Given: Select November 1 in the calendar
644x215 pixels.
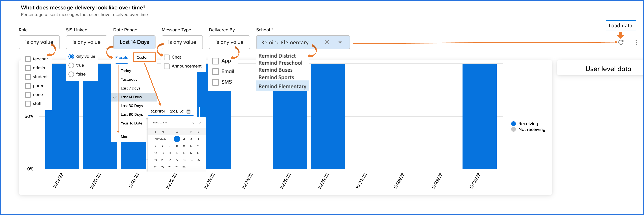Looking at the screenshot, I should click(177, 139).
